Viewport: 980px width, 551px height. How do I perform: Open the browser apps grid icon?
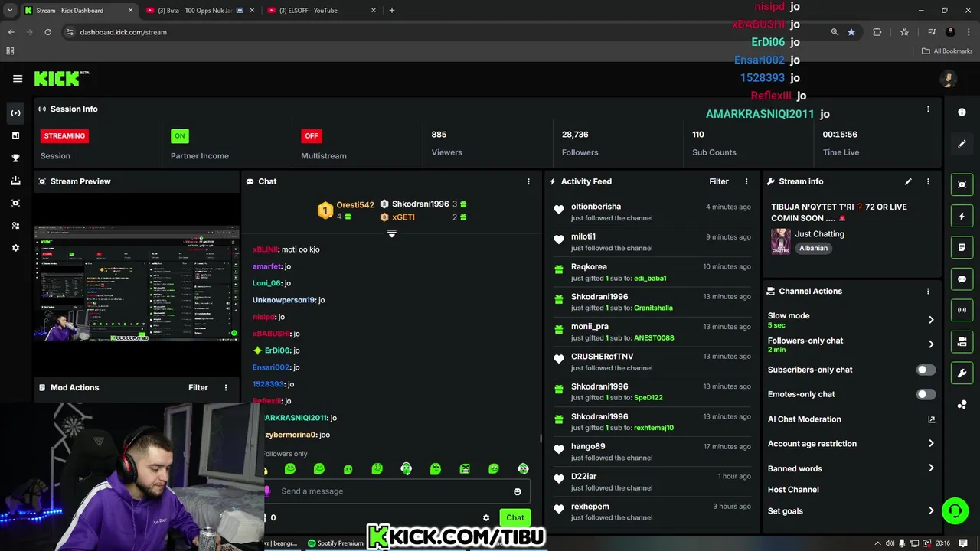[10, 51]
